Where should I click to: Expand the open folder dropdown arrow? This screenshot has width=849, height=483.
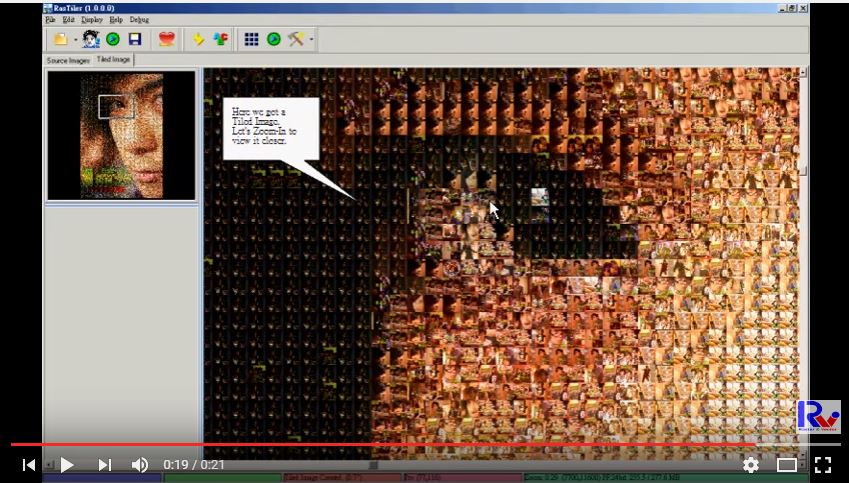[x=75, y=39]
